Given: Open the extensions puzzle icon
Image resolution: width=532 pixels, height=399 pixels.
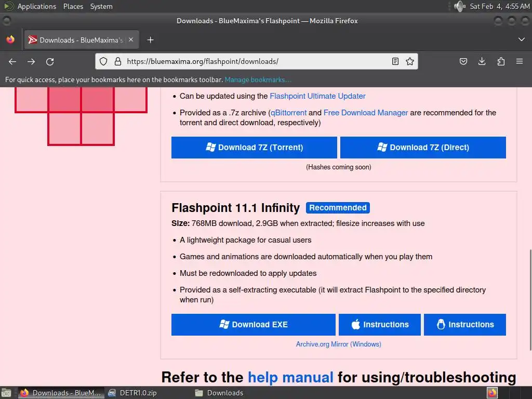Looking at the screenshot, I should pos(501,61).
